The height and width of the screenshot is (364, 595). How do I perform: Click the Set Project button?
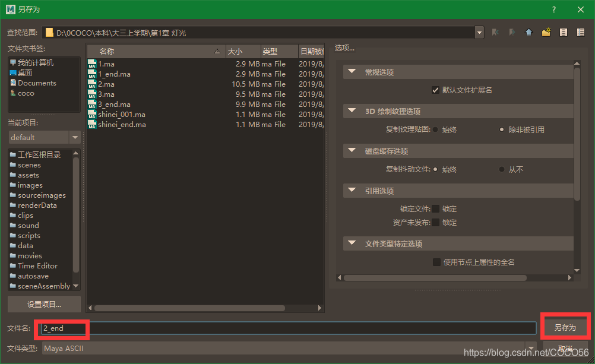click(44, 304)
